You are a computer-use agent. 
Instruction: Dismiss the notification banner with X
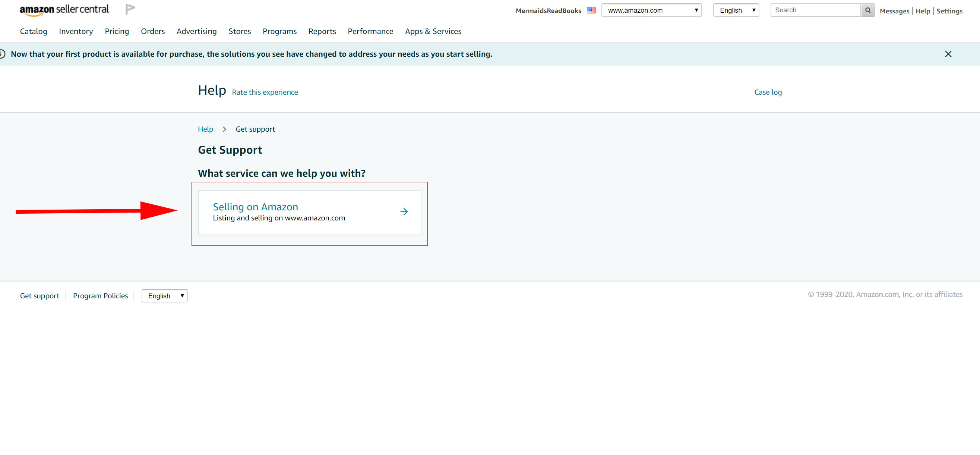point(948,54)
